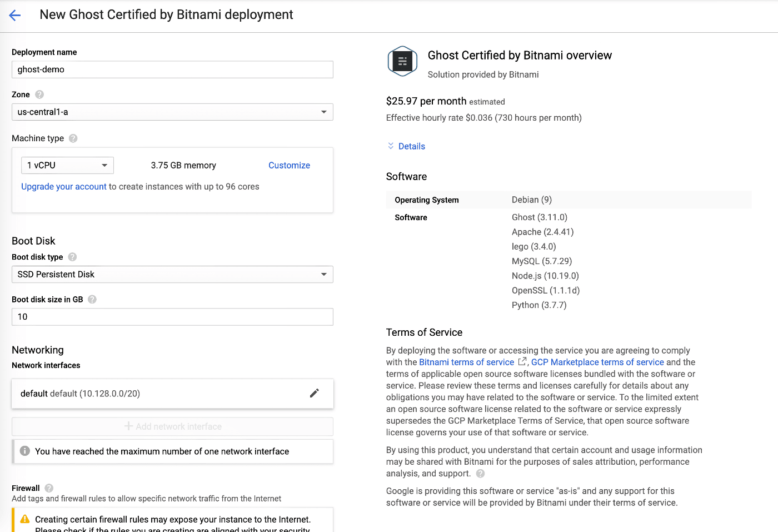This screenshot has height=532, width=778.
Task: Click the Customize machine type link
Action: (x=289, y=165)
